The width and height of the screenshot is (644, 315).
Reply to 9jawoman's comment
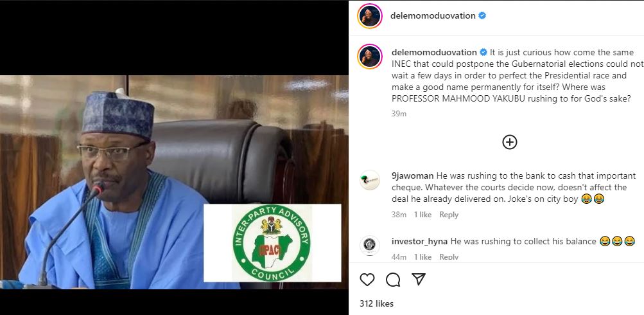[x=449, y=215]
